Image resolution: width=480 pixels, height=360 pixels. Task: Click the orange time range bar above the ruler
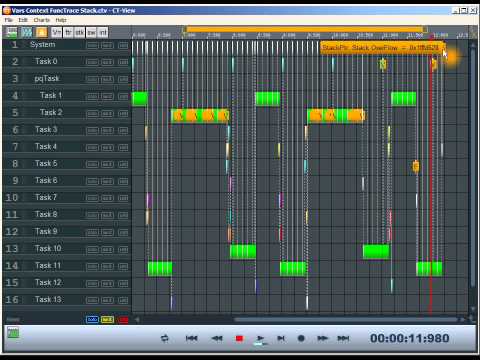305,29
